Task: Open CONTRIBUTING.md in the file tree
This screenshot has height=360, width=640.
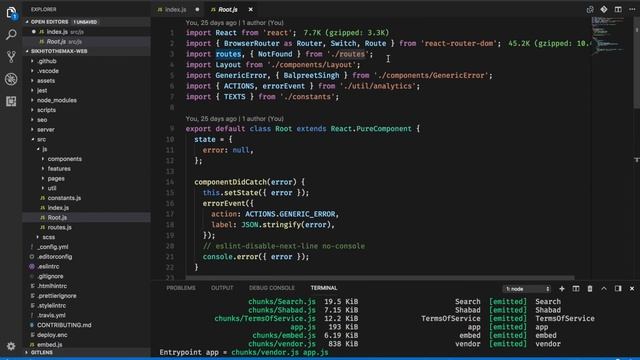Action: click(64, 325)
